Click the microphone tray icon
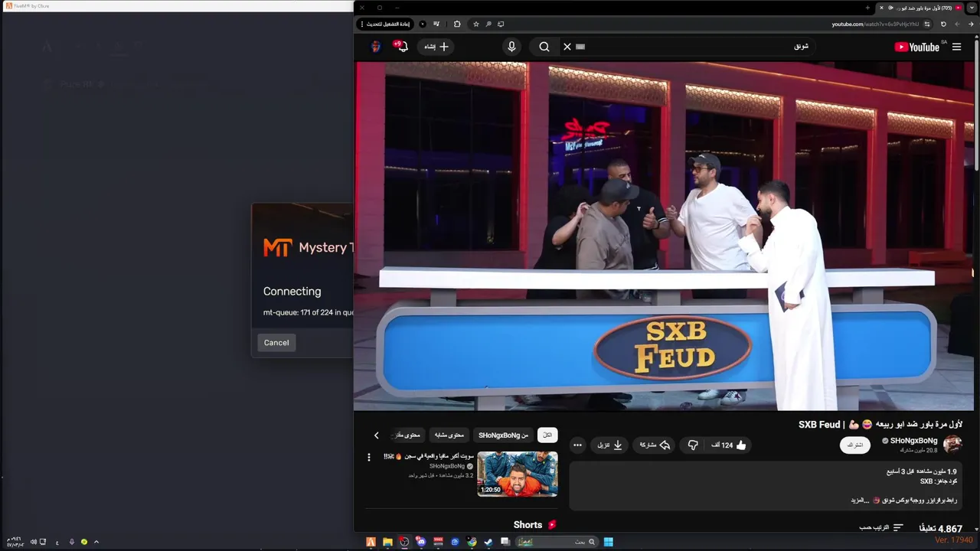980x551 pixels. tap(72, 542)
